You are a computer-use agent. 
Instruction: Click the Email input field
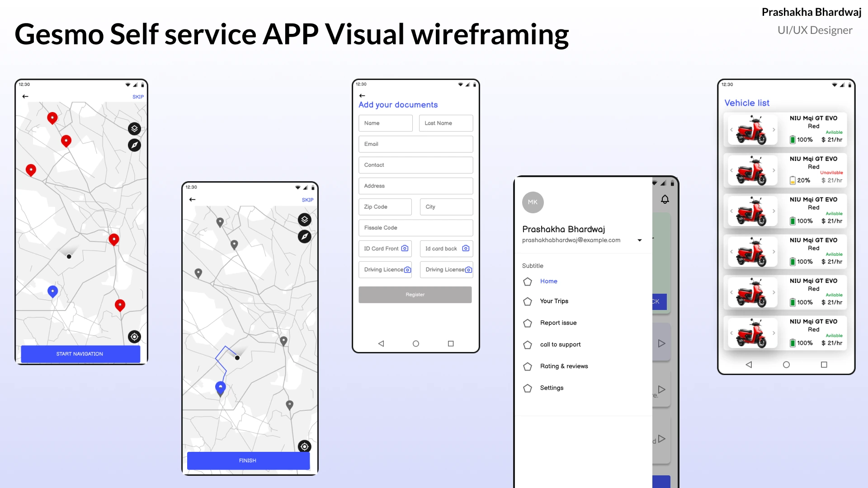click(x=415, y=144)
